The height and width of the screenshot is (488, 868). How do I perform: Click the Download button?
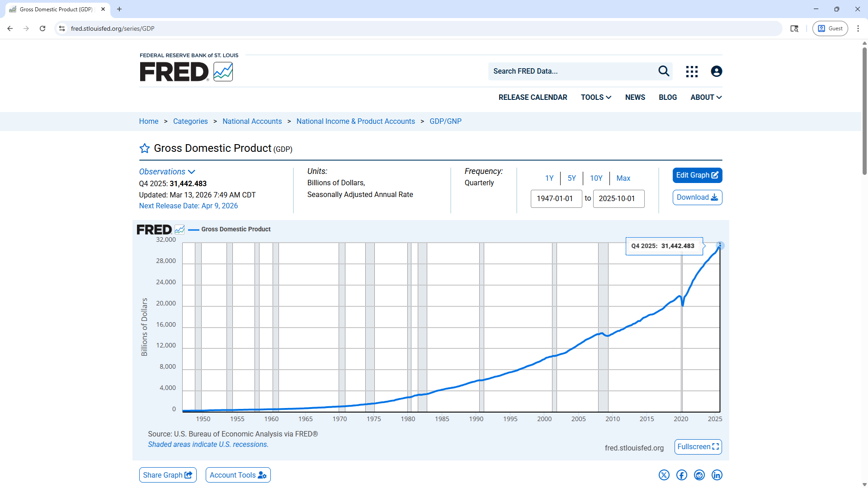(x=697, y=197)
